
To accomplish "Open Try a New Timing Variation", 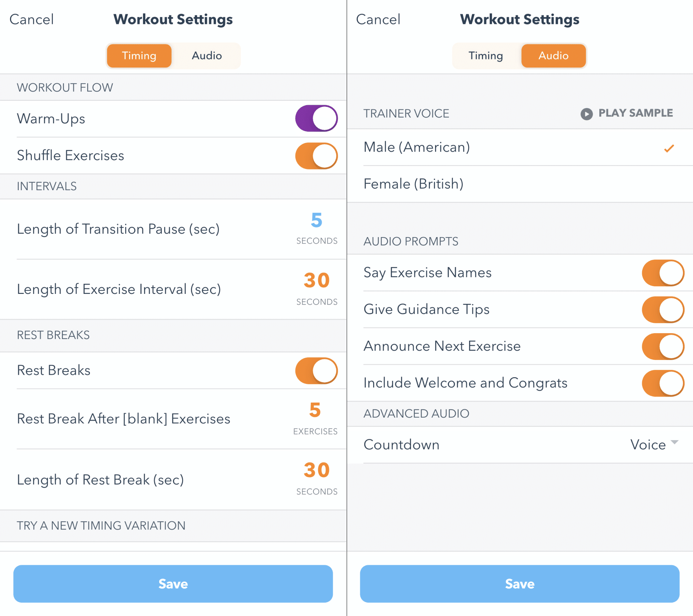I will click(x=101, y=526).
